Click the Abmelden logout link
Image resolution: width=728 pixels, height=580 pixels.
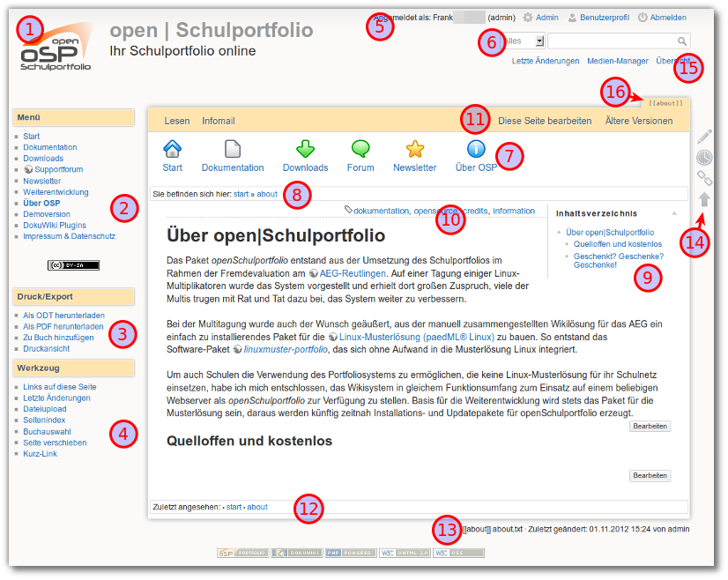661,17
